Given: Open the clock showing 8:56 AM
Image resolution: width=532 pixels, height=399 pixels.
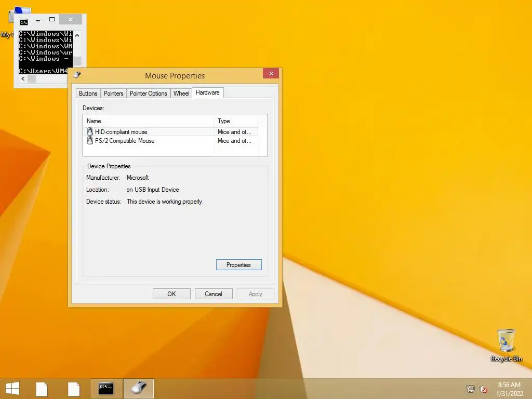Looking at the screenshot, I should pyautogui.click(x=509, y=389).
